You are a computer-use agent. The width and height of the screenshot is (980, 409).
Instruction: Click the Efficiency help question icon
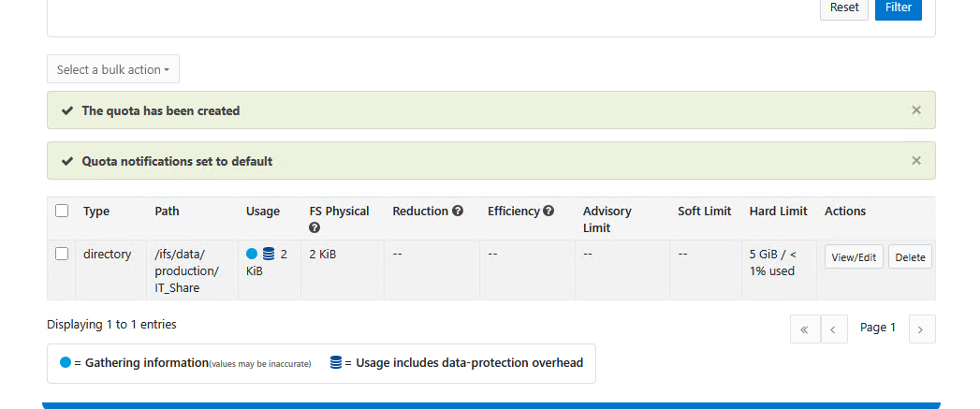click(549, 212)
